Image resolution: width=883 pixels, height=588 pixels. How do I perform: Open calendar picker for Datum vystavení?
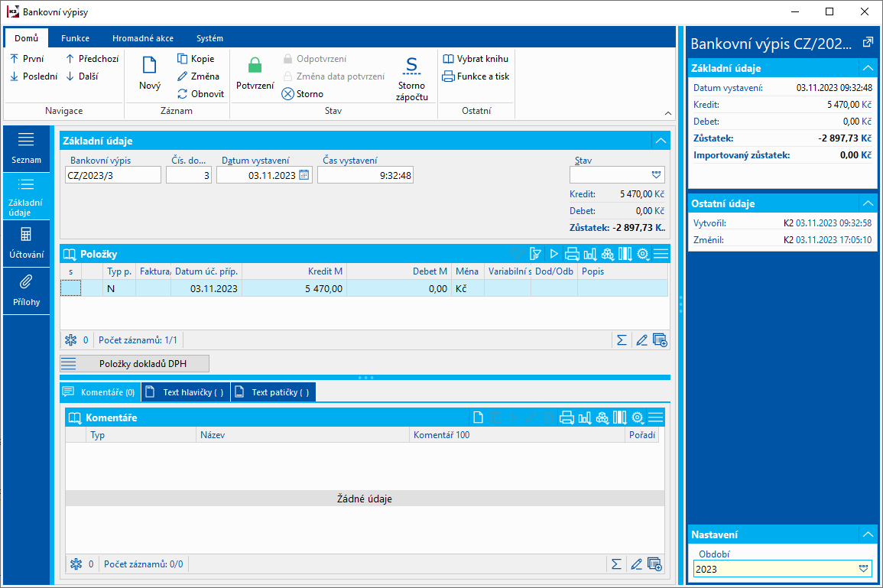304,175
